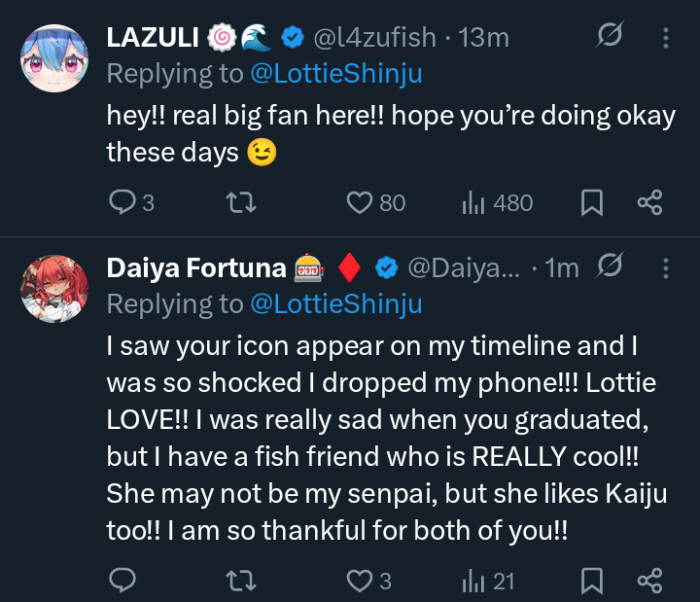Share LAZULI's tweet
The width and height of the screenshot is (700, 602).
coord(649,202)
